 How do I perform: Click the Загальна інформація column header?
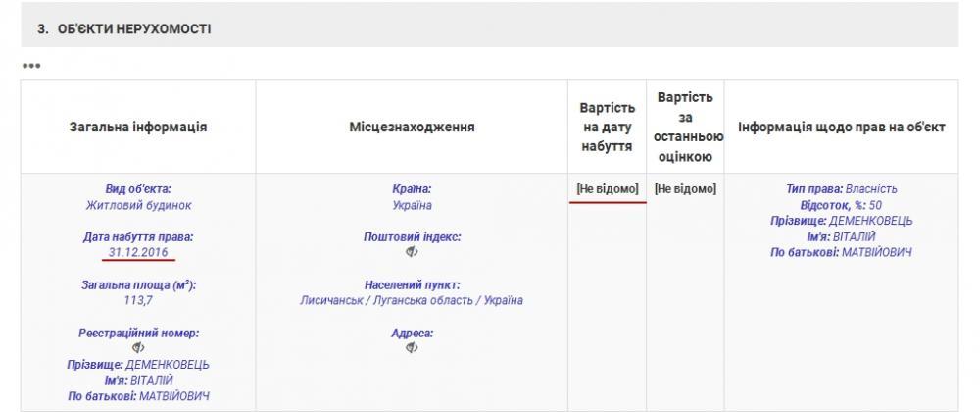point(138,128)
